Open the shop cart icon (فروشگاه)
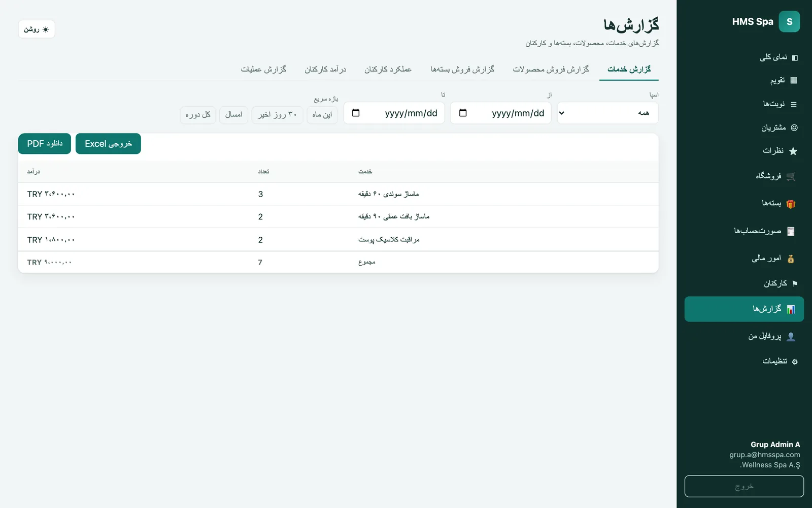 click(791, 176)
